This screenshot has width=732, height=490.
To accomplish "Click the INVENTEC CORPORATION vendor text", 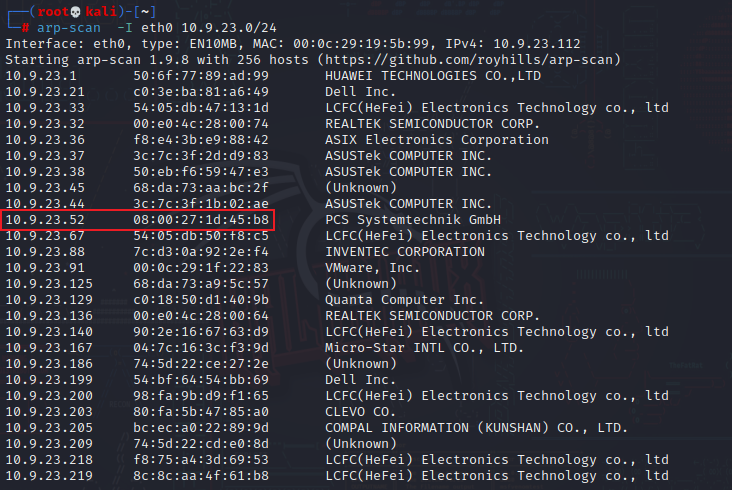I will tap(405, 252).
